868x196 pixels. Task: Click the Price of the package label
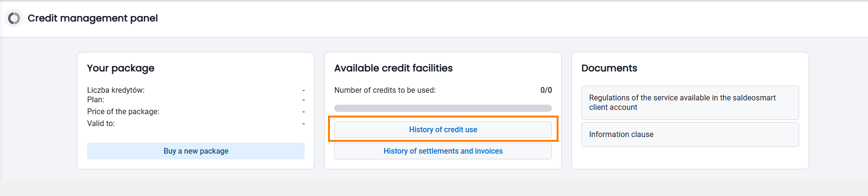[123, 111]
